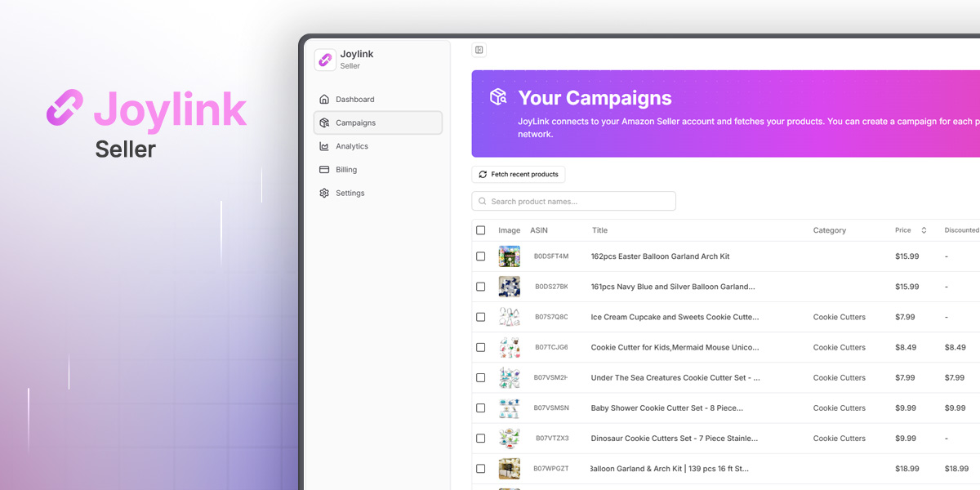Navigate to the Dashboard menu item
The height and width of the screenshot is (490, 980).
pos(354,98)
